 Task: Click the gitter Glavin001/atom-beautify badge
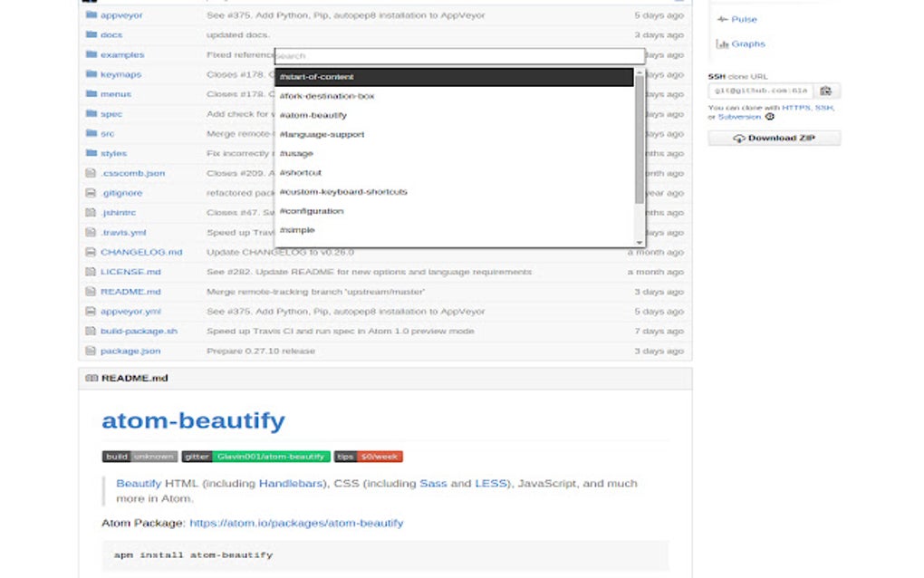coord(255,457)
